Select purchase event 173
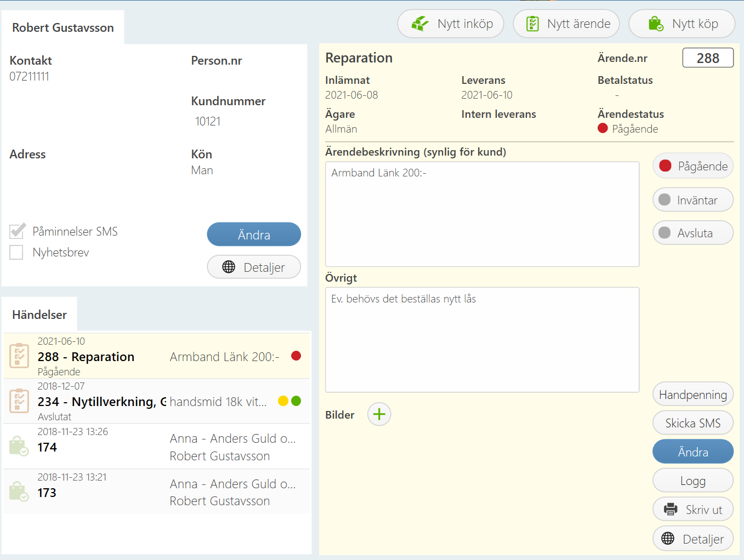This screenshot has height=560, width=744. pyautogui.click(x=156, y=492)
